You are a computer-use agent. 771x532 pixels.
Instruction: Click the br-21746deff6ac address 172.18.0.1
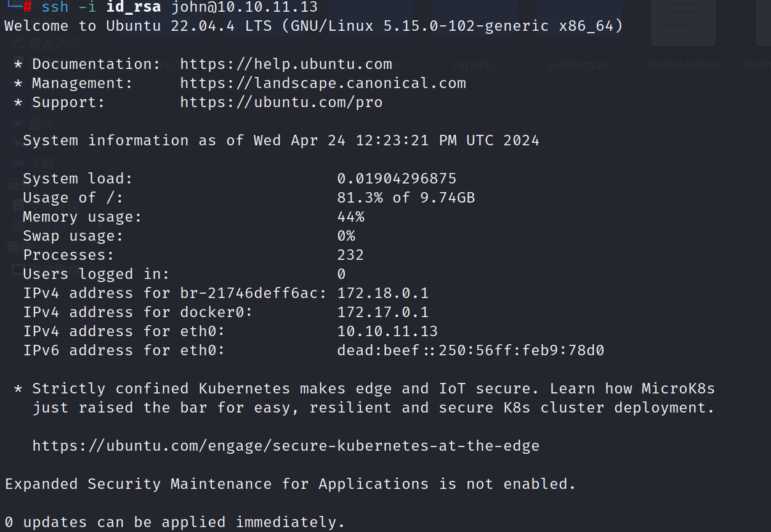(382, 293)
